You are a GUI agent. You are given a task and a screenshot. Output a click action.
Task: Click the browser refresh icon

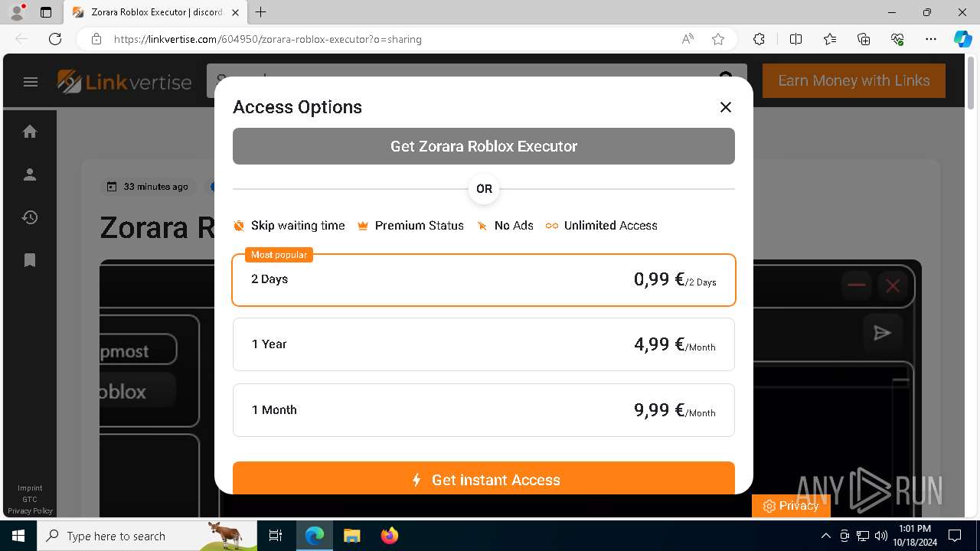click(55, 39)
